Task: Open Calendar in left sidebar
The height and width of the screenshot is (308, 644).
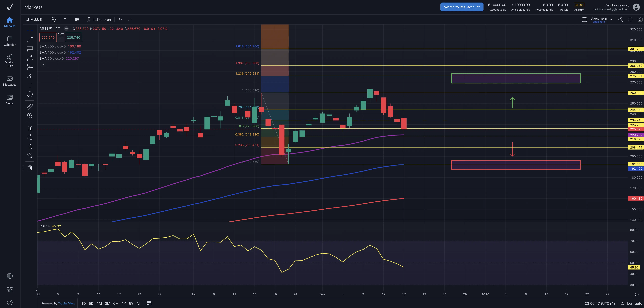Action: click(x=9, y=41)
